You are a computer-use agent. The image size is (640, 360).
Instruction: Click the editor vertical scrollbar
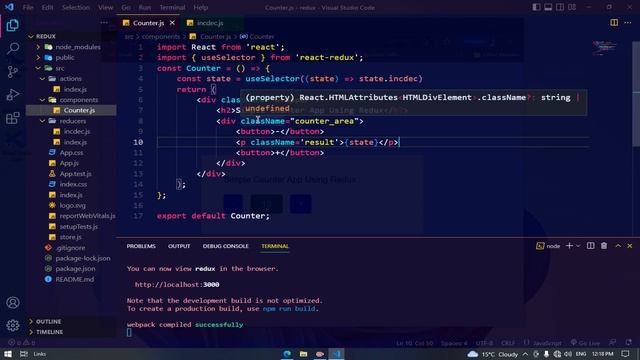coord(636,93)
